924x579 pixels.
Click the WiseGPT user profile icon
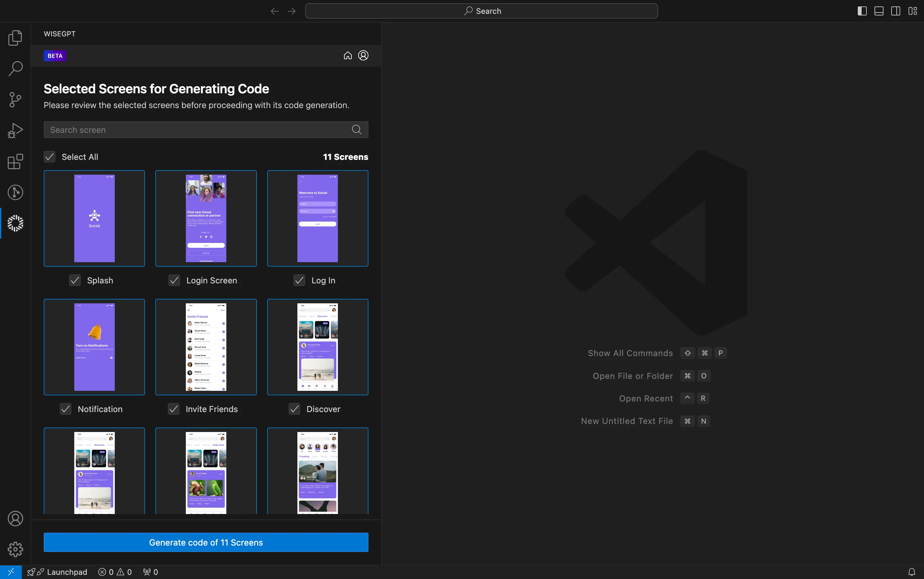(363, 55)
